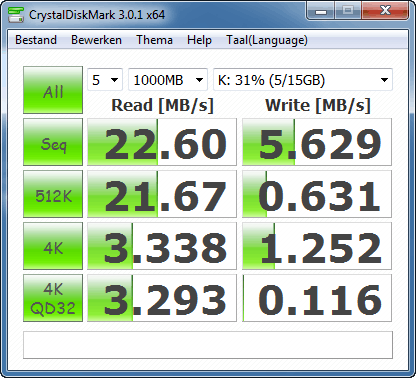
Task: Open the Help menu
Action: [x=199, y=40]
